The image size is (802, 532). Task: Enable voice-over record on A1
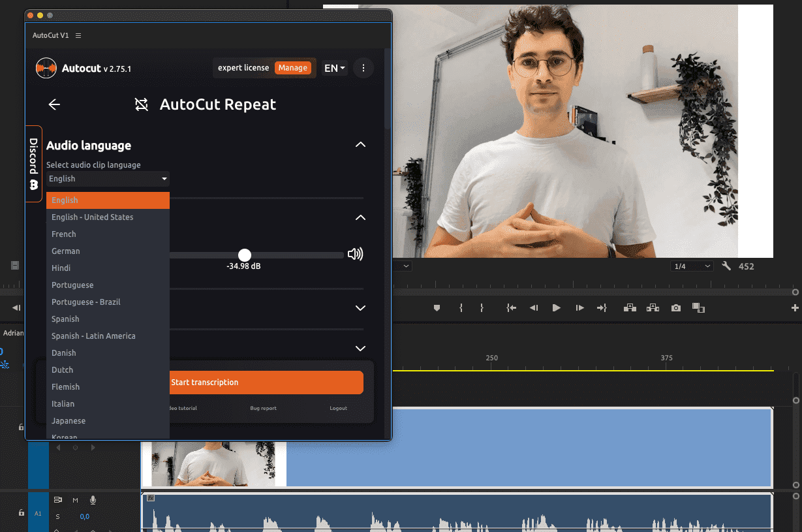pos(93,500)
